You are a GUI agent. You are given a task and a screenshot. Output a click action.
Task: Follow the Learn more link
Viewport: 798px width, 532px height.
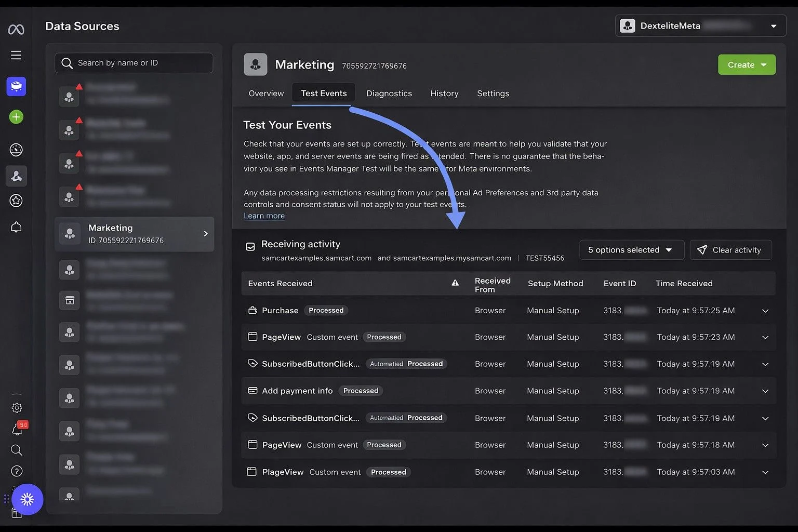pos(264,216)
